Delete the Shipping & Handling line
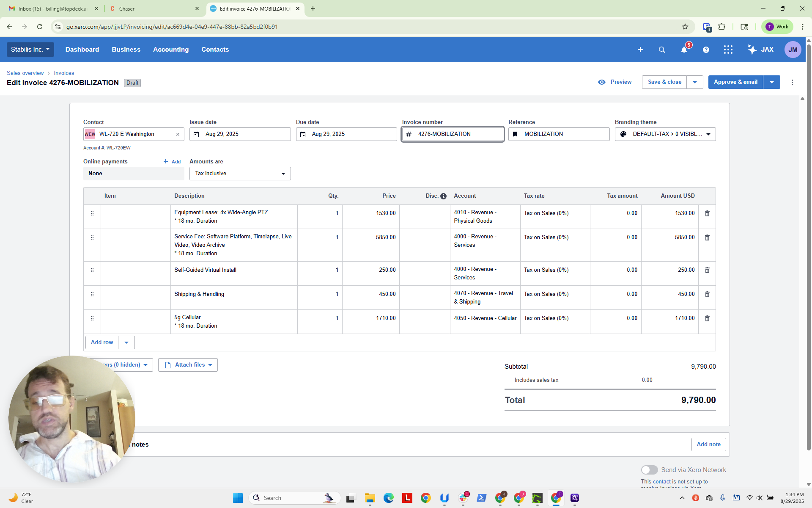812x508 pixels. (x=707, y=294)
